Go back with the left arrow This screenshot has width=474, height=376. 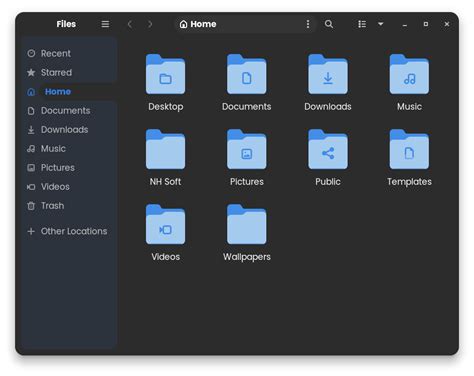pyautogui.click(x=130, y=24)
